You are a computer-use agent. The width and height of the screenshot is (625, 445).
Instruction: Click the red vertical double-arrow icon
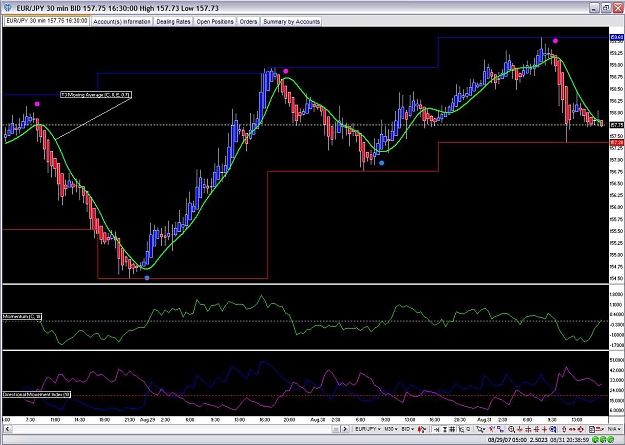pyautogui.click(x=564, y=429)
